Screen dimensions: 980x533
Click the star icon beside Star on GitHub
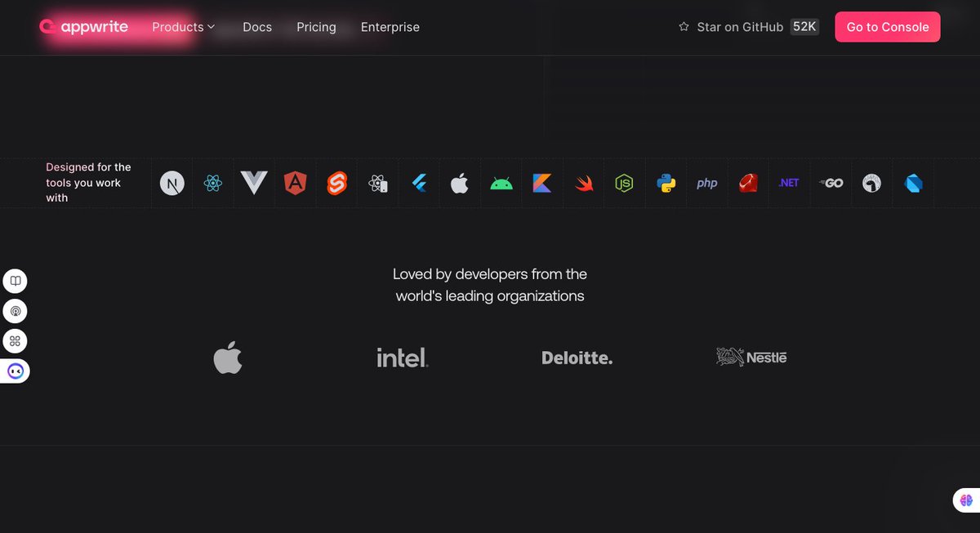pos(684,27)
